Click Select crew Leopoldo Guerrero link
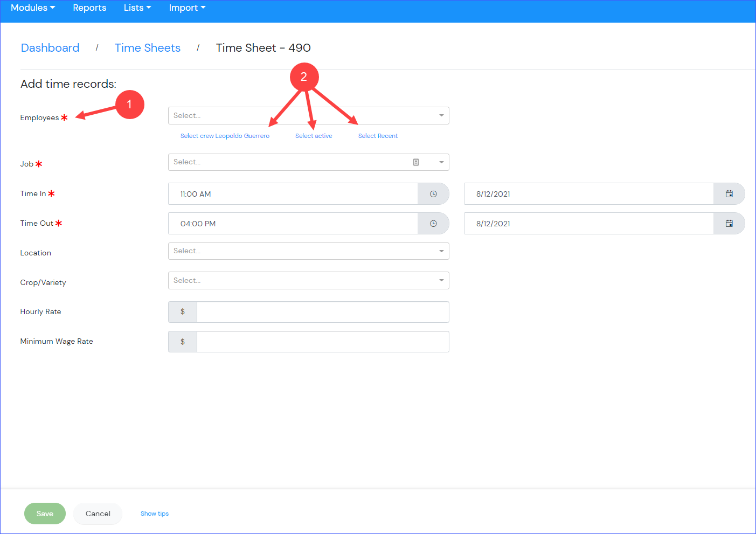 click(x=225, y=136)
